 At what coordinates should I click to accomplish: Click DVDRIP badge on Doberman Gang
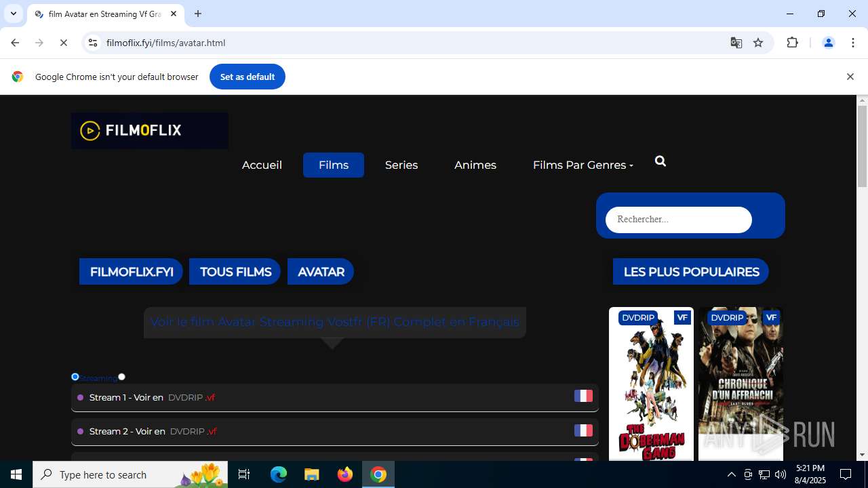pyautogui.click(x=638, y=317)
